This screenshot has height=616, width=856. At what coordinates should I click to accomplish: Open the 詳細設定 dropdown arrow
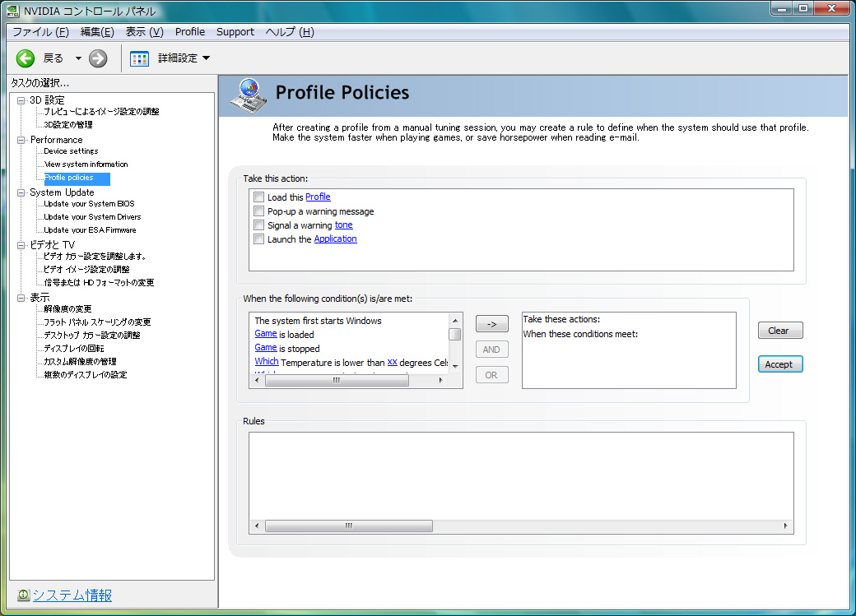[206, 58]
